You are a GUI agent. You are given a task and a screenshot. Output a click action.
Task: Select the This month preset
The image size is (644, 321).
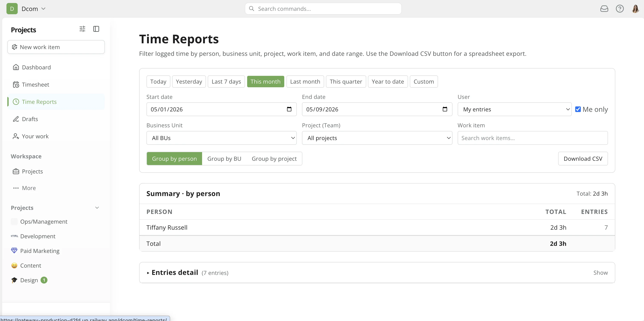click(265, 81)
